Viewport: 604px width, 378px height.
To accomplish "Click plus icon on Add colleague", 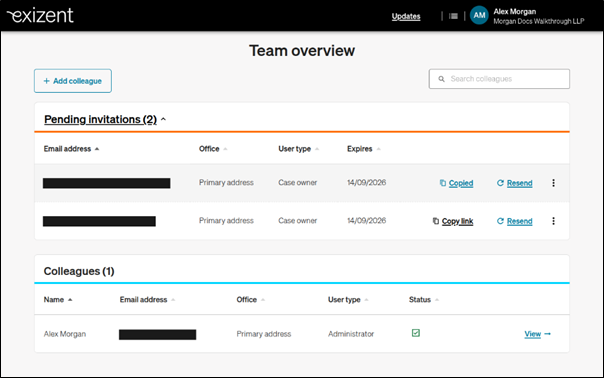I will (47, 81).
